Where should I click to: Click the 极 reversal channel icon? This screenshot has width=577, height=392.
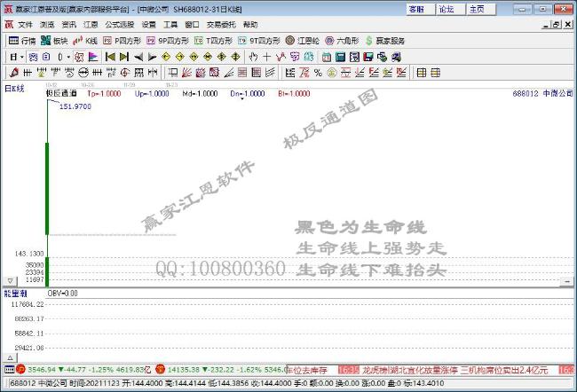coord(79,57)
